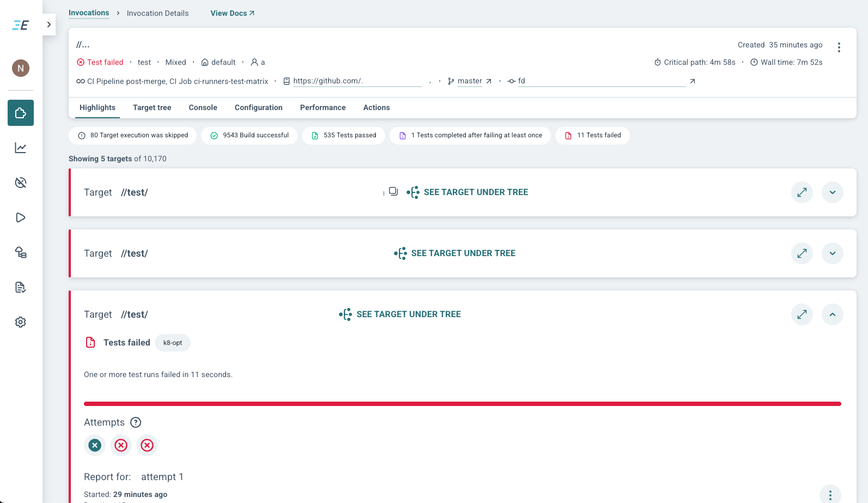Viewport: 868px width, 503px height.
Task: Expand the sidebar with chevron arrow
Action: 49,25
